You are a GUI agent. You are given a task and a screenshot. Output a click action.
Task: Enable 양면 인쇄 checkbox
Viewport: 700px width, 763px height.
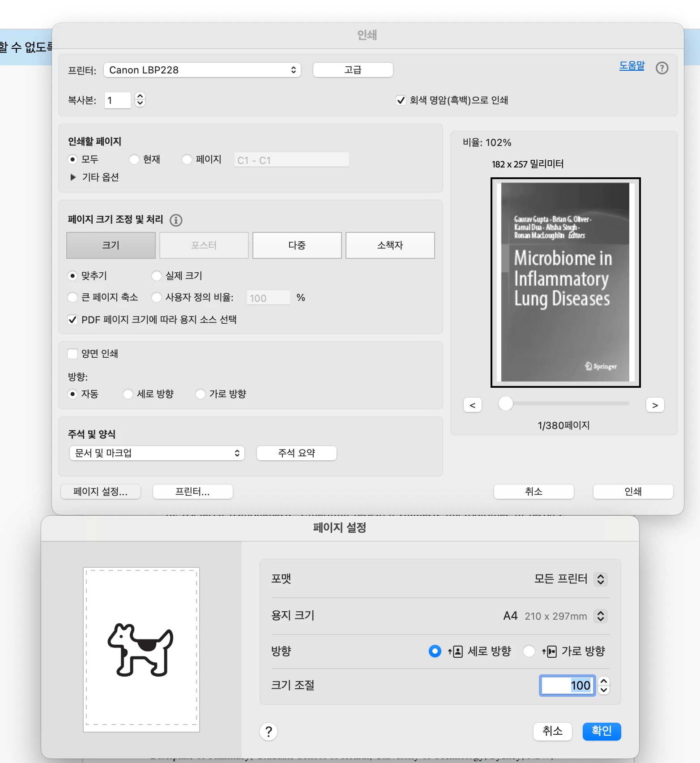pyautogui.click(x=72, y=354)
